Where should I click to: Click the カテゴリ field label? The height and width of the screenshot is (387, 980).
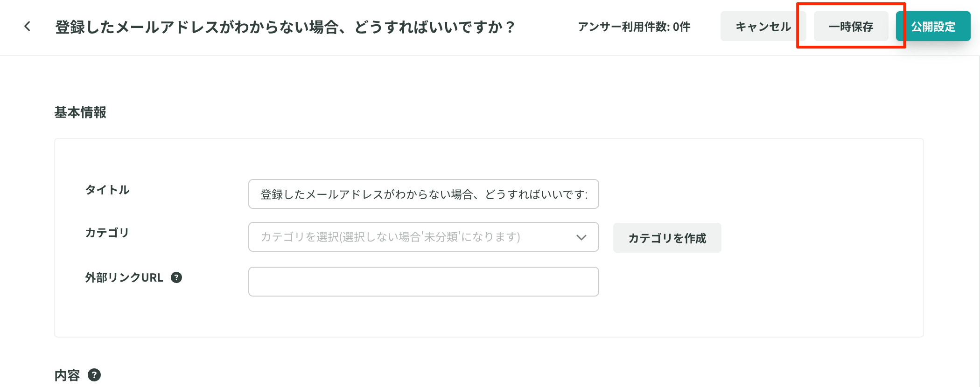coord(107,233)
